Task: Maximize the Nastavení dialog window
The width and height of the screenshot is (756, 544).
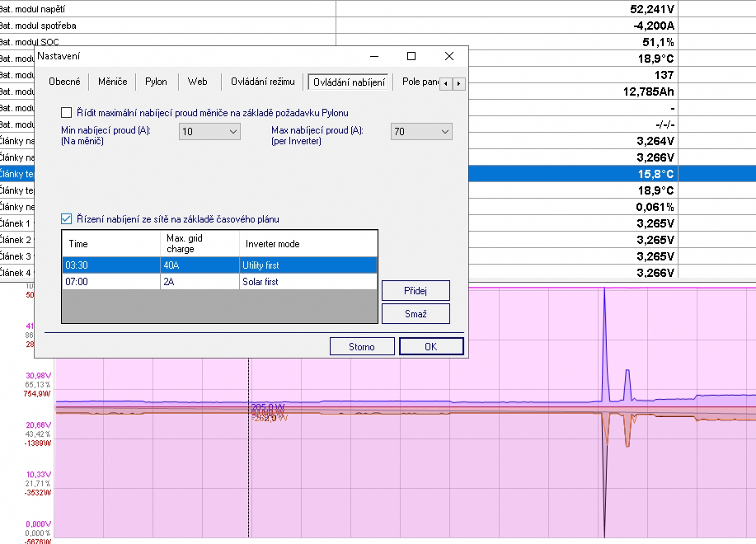Action: (411, 56)
